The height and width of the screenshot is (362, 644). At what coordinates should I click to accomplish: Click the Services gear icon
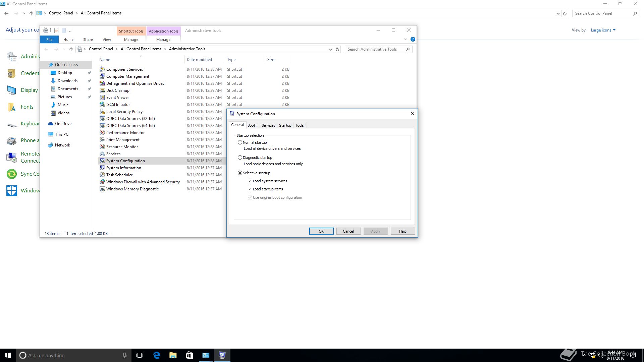click(x=102, y=154)
